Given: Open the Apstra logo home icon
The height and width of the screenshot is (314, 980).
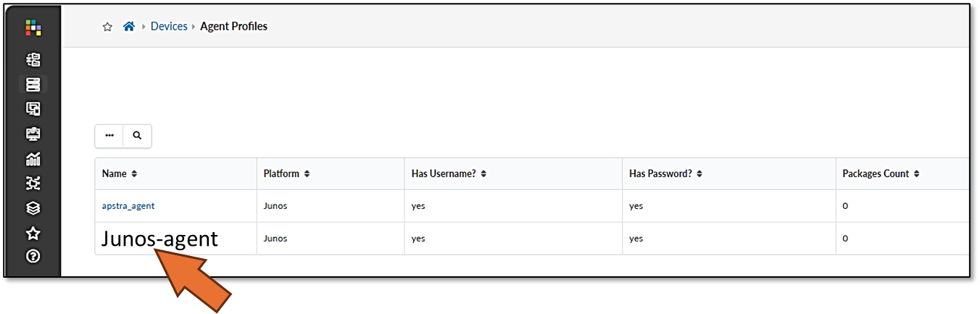Looking at the screenshot, I should pyautogui.click(x=33, y=28).
